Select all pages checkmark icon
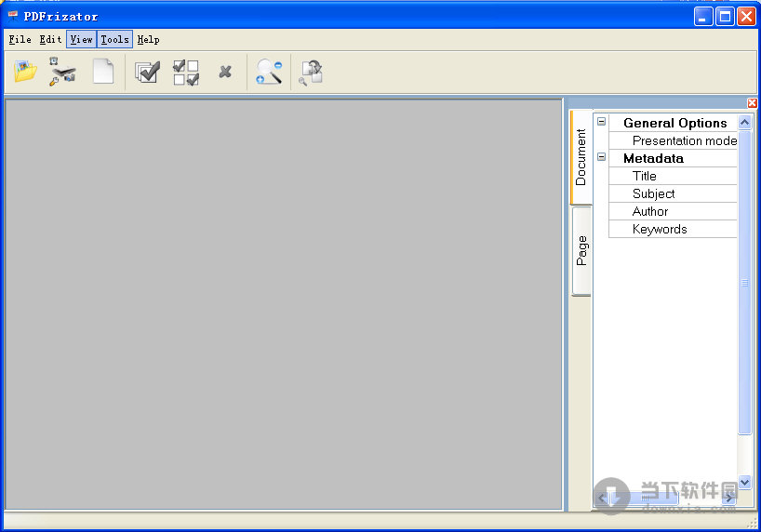Image resolution: width=761 pixels, height=532 pixels. pos(147,73)
